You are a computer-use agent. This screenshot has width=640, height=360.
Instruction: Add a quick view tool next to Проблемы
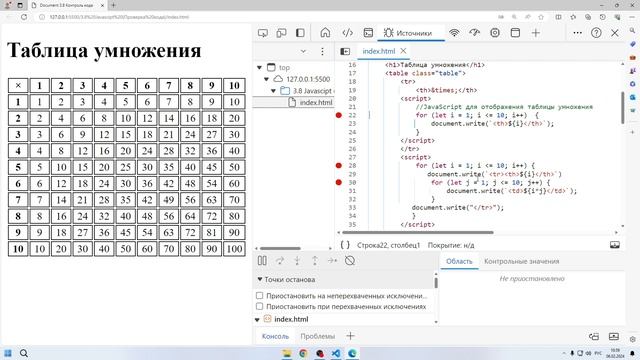[x=350, y=336]
